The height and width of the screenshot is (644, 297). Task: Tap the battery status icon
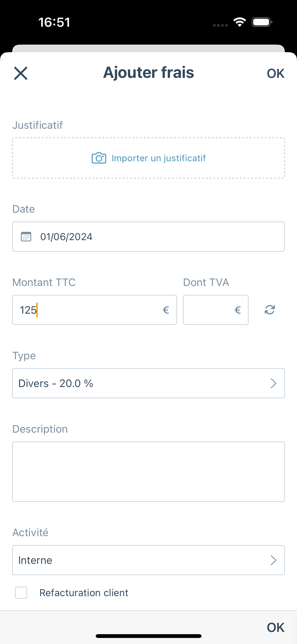[262, 22]
